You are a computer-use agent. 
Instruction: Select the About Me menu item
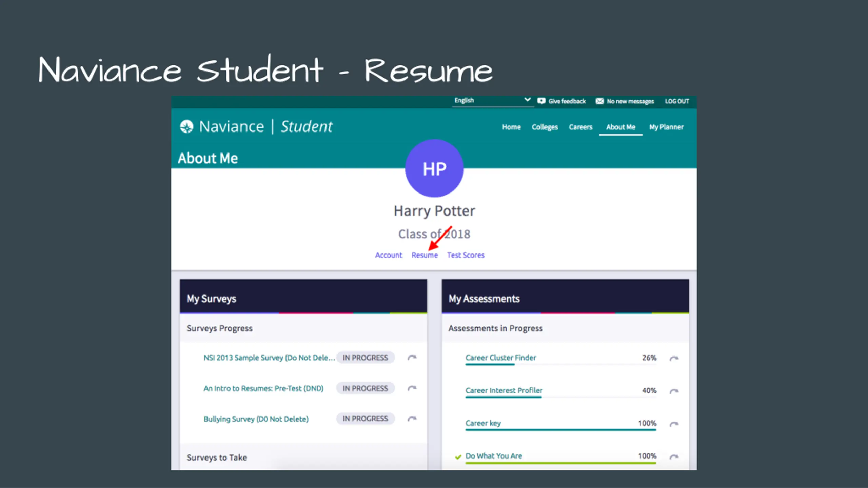620,127
